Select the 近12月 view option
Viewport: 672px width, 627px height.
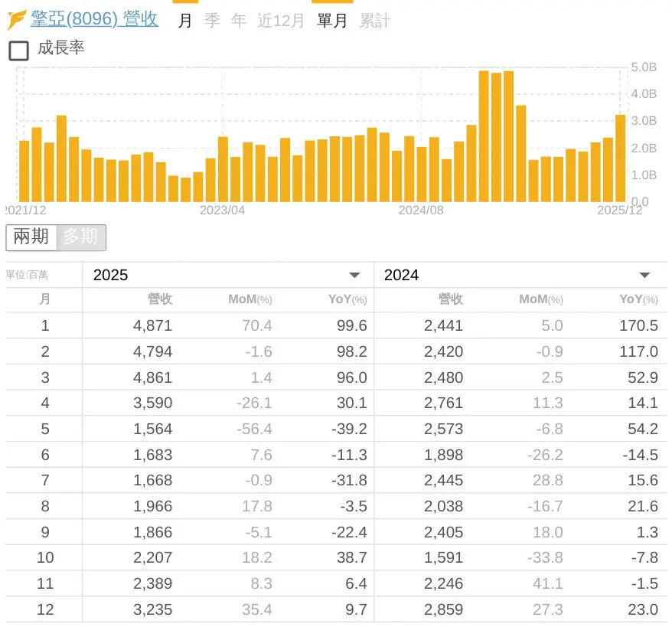(280, 21)
